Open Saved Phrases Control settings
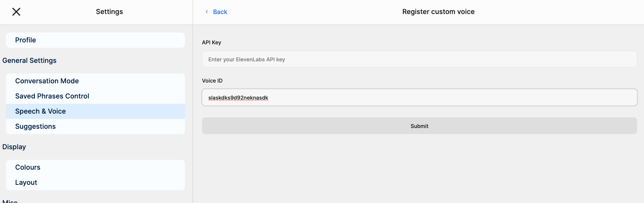 pyautogui.click(x=96, y=96)
